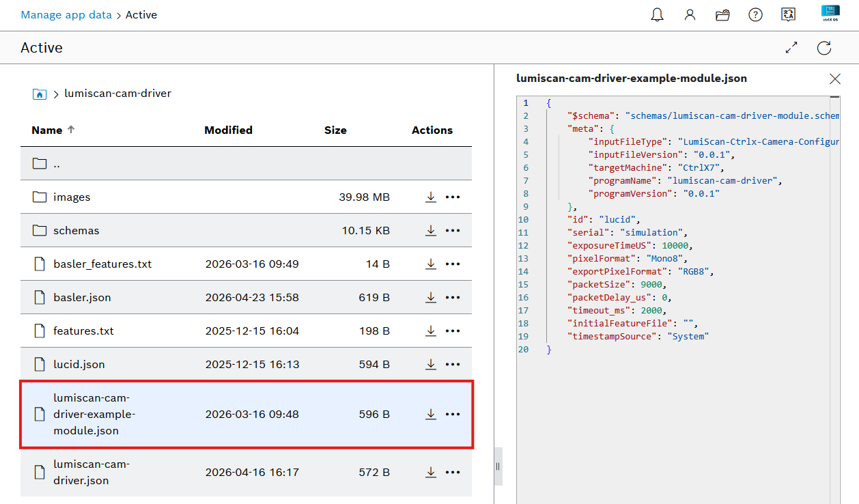Open more actions for lumiscan-cam-driver.json
The width and height of the screenshot is (859, 504).
(453, 473)
